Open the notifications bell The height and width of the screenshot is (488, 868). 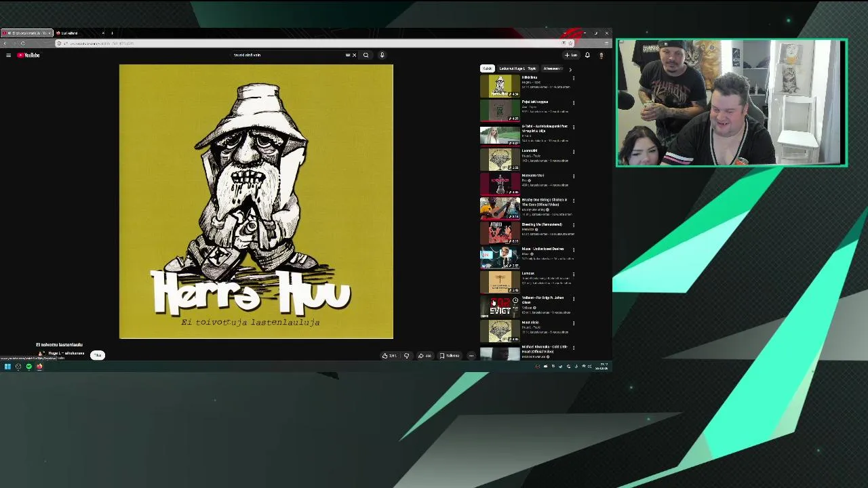[x=587, y=55]
